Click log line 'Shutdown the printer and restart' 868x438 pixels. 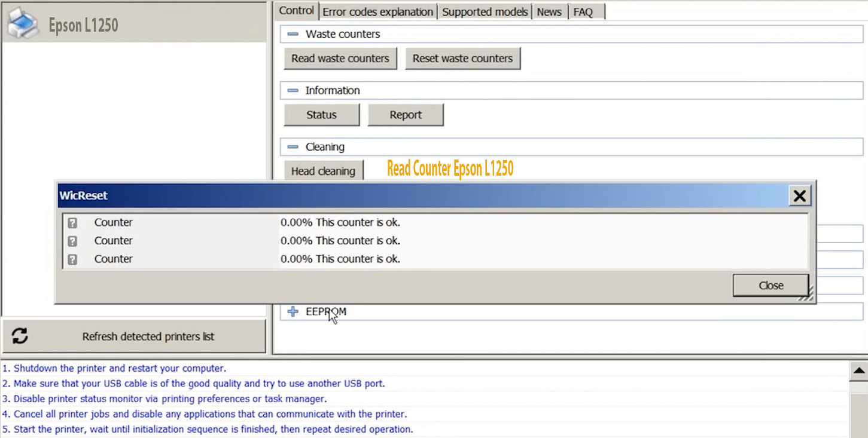click(x=114, y=368)
